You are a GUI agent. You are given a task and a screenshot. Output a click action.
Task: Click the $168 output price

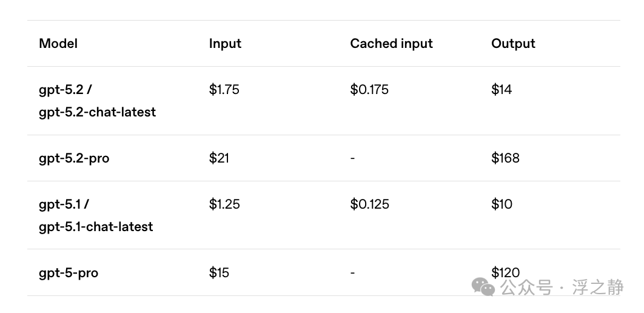coord(505,158)
